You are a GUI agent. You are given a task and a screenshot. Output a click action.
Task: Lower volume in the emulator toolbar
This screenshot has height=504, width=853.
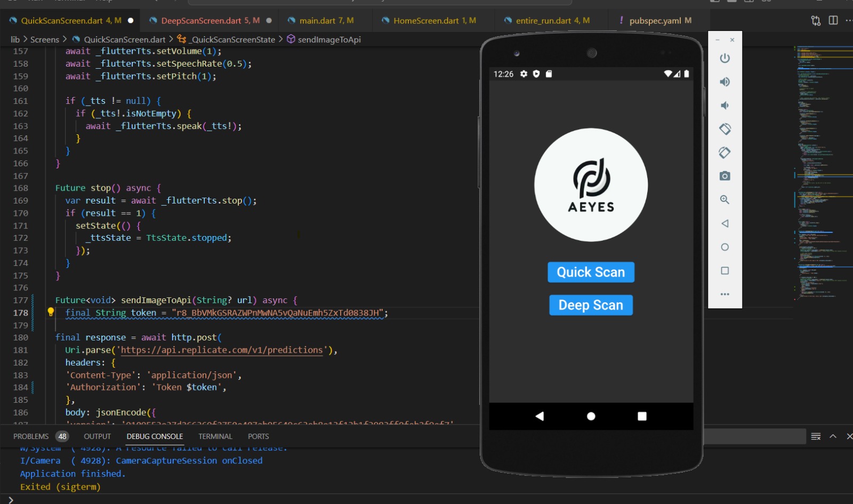[x=725, y=105]
